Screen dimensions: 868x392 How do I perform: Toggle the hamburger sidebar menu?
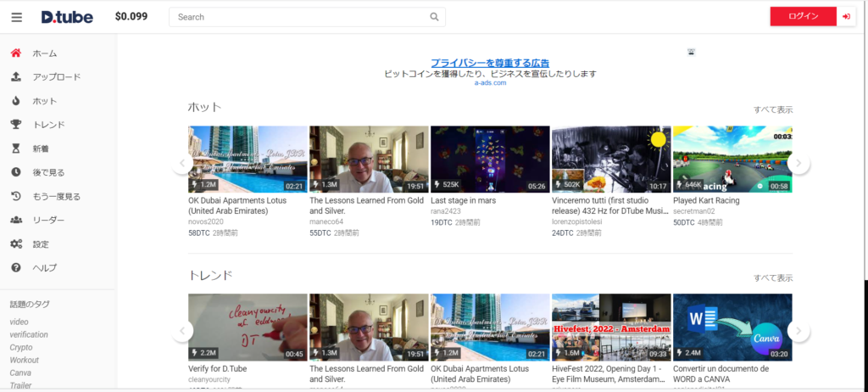click(x=17, y=17)
